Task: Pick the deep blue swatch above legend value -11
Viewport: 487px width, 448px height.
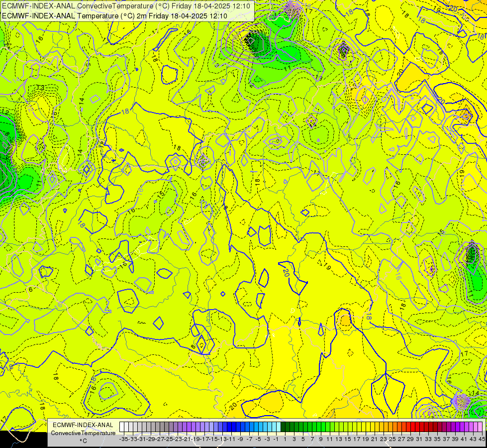Action: [x=229, y=427]
